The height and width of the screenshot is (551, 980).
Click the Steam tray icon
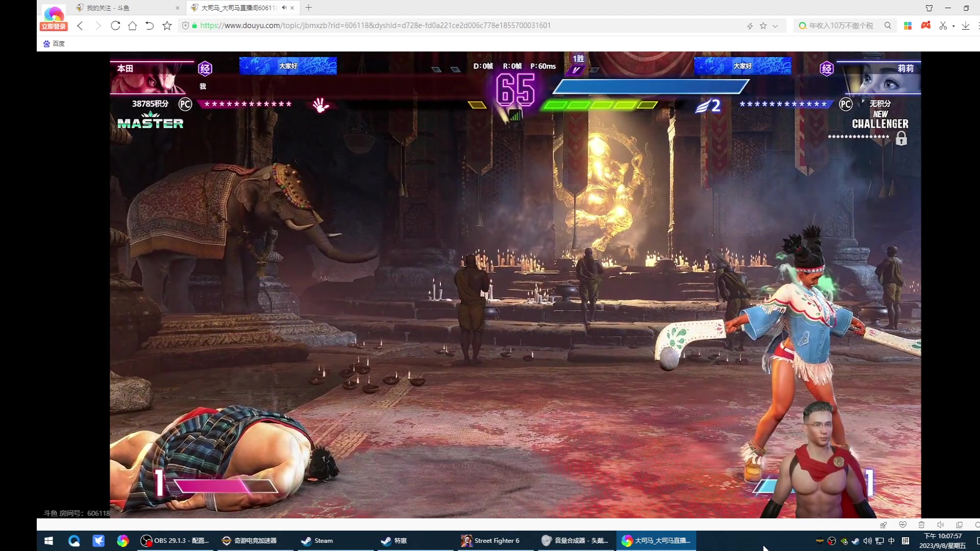(855, 541)
